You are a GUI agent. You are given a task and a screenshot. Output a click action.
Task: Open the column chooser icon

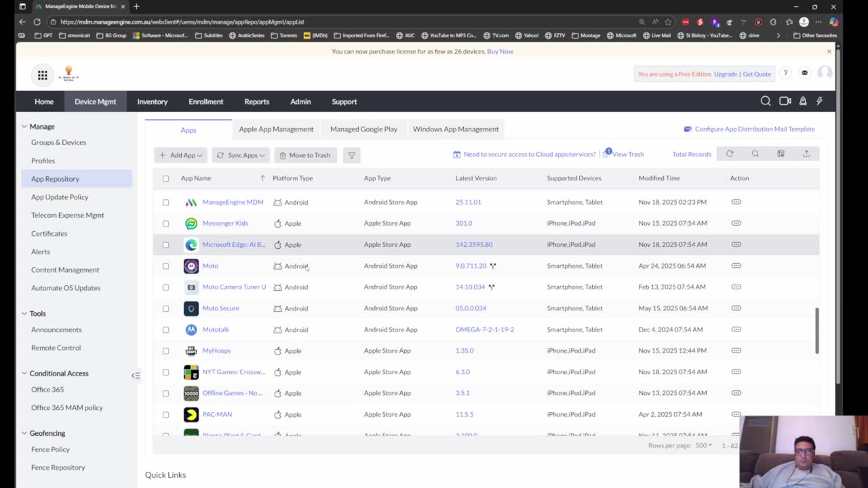point(781,154)
